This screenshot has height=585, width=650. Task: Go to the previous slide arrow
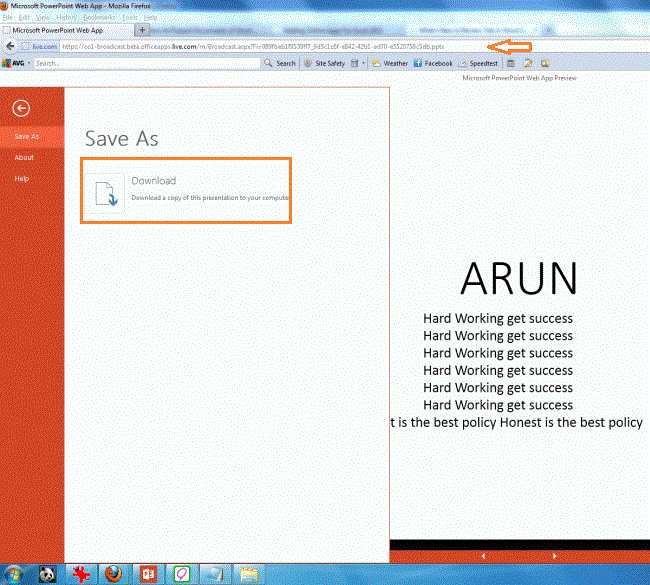[x=483, y=556]
